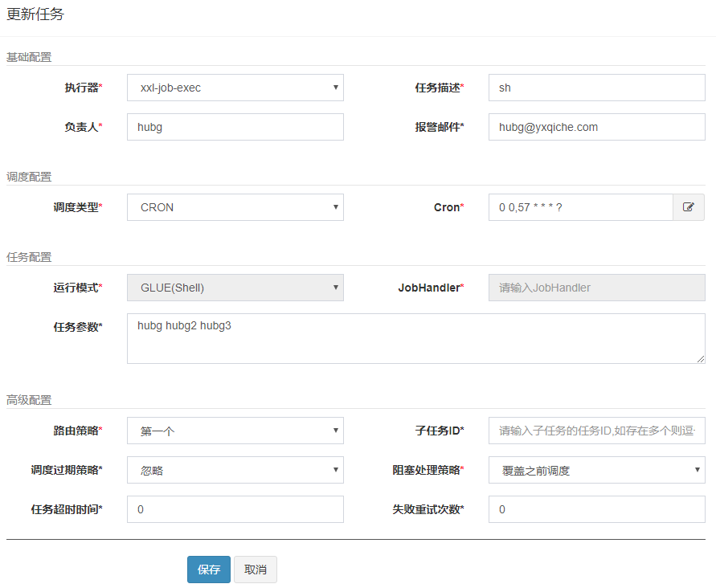This screenshot has height=588, width=716.
Task: Click the 任务参数 textarea resize handle
Action: 701,359
